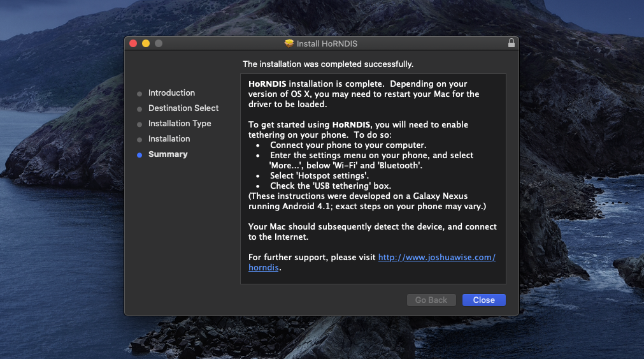Click the 'Your Mac should subsequently detect' paragraph

[x=373, y=232]
